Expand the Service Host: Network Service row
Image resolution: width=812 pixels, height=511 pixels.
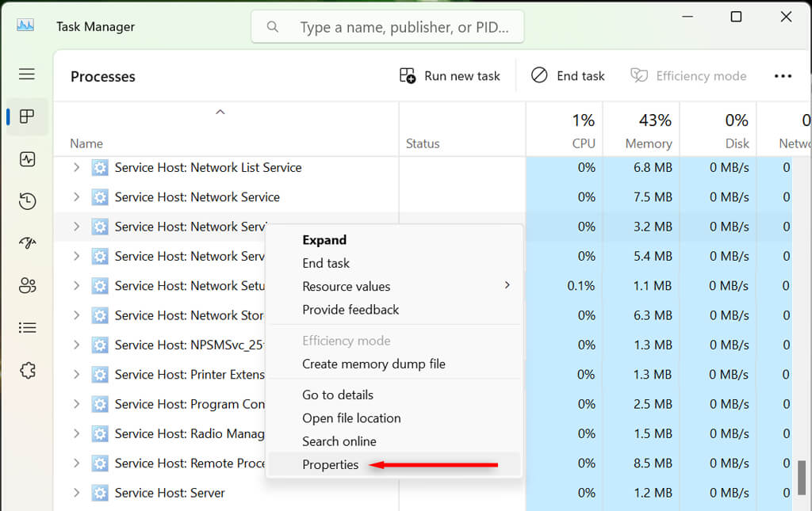coord(76,196)
